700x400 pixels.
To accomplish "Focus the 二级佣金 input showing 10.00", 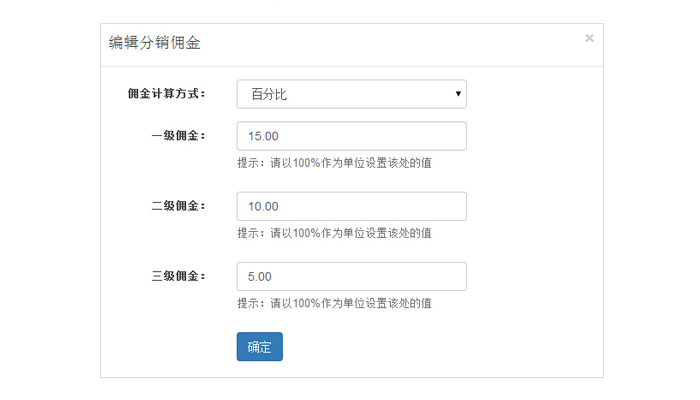I will (351, 206).
